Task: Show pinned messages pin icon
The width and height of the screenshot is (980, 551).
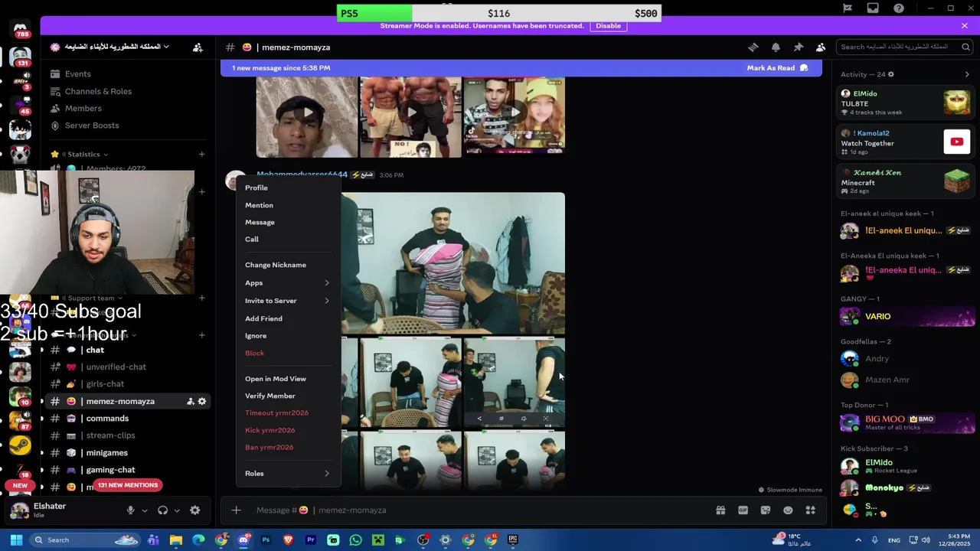Action: 798,47
